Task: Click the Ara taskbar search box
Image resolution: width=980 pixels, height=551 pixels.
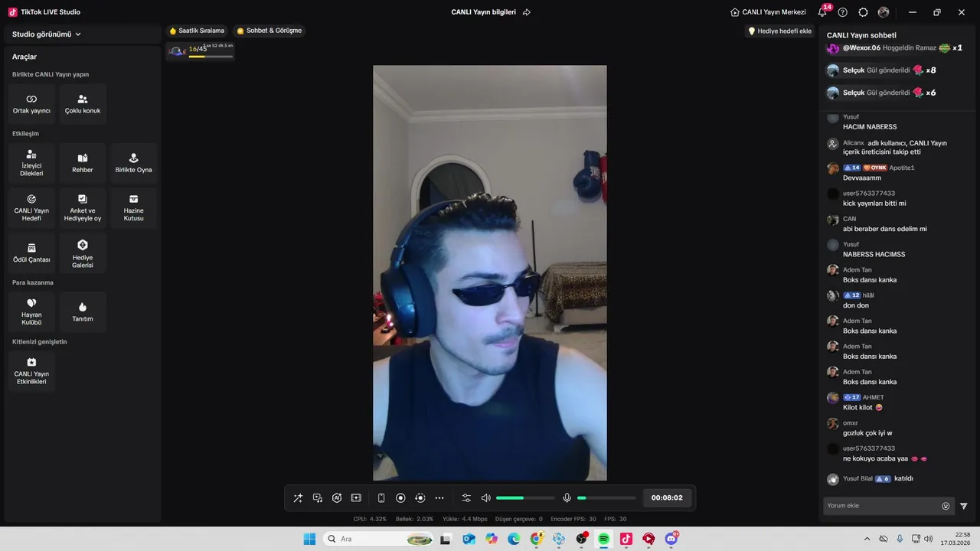Action: tap(378, 539)
